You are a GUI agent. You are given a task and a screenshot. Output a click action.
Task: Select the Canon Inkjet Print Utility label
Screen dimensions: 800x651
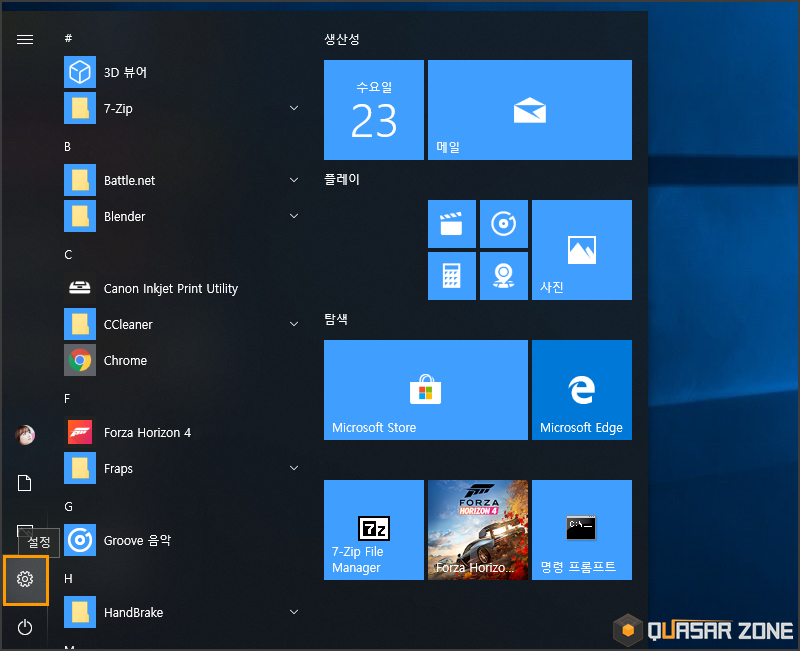click(171, 289)
